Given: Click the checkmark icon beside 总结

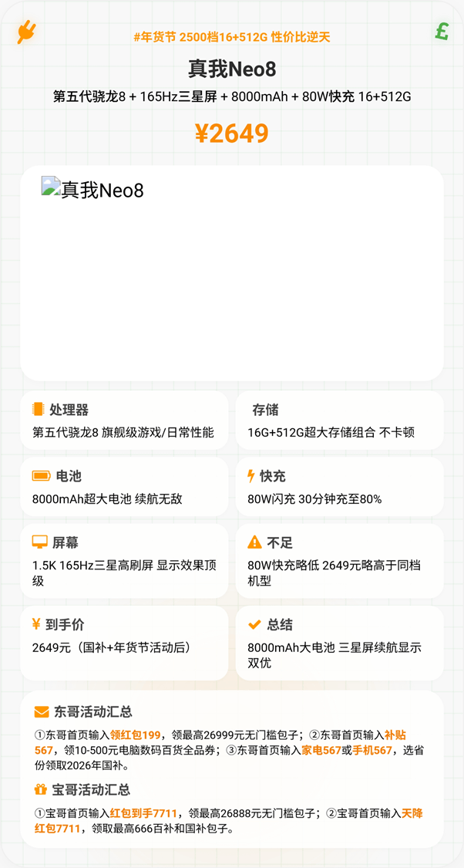Looking at the screenshot, I should 254,624.
